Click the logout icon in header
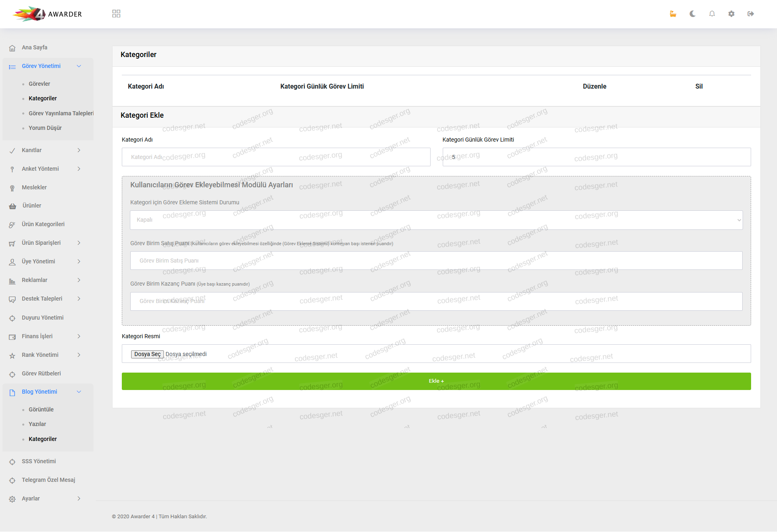Viewport: 777px width, 532px height. pos(751,14)
